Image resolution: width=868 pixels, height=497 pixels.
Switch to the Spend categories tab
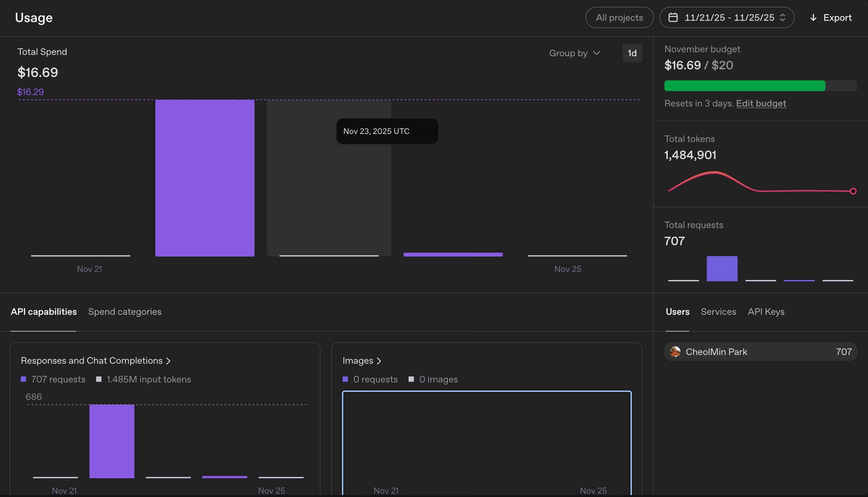(125, 312)
